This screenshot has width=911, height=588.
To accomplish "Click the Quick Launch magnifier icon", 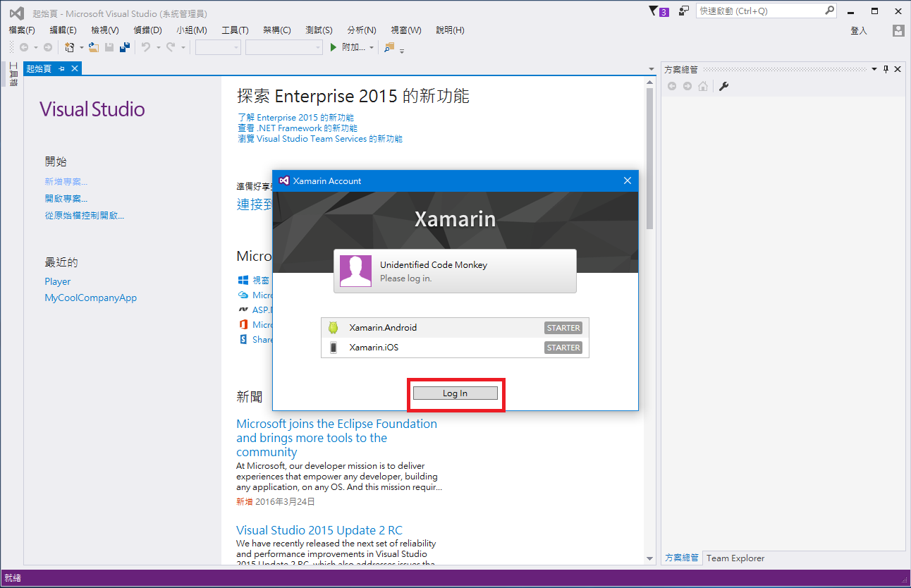I will [x=829, y=11].
